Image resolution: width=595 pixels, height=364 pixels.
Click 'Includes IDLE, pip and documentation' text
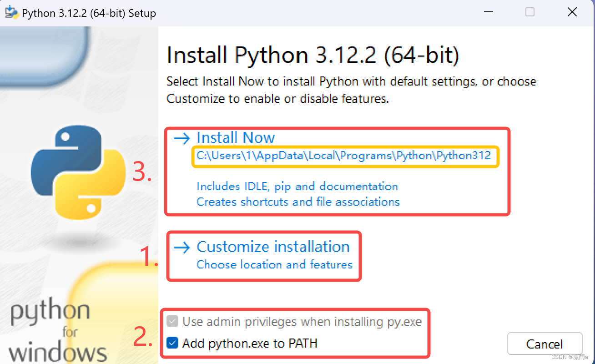(x=297, y=186)
